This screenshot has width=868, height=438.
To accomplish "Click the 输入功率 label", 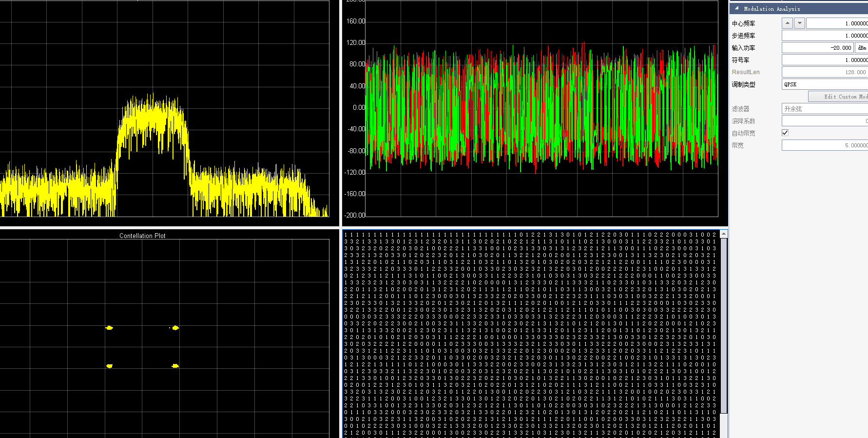I will click(x=743, y=48).
